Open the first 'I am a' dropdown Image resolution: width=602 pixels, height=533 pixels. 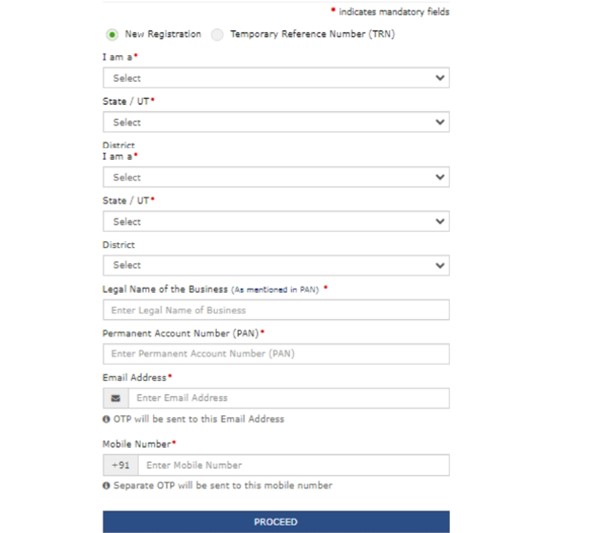tap(275, 78)
